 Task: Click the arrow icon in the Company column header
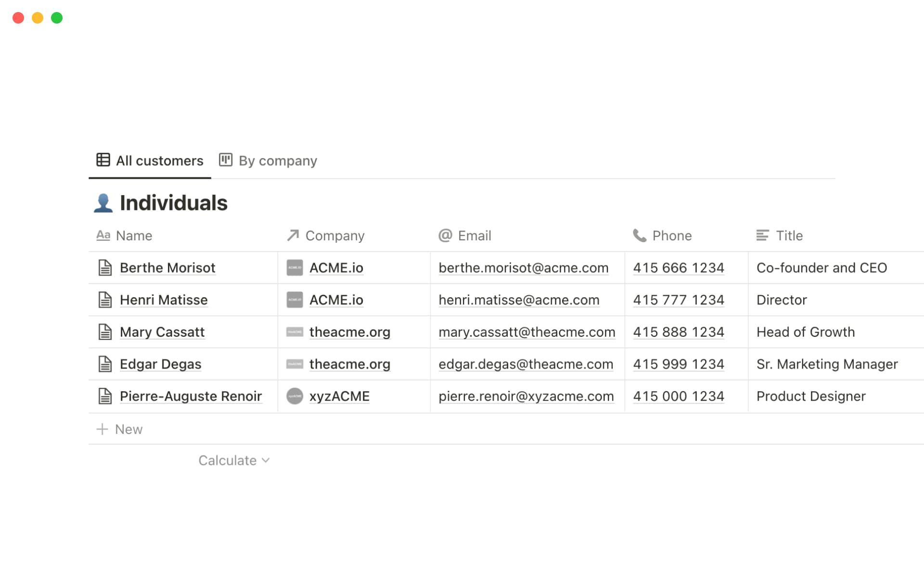(x=292, y=236)
